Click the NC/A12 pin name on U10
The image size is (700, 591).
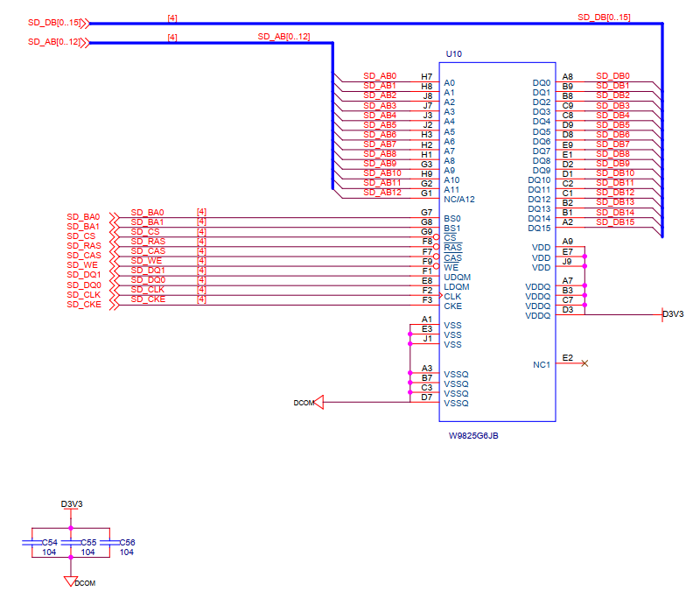[459, 199]
